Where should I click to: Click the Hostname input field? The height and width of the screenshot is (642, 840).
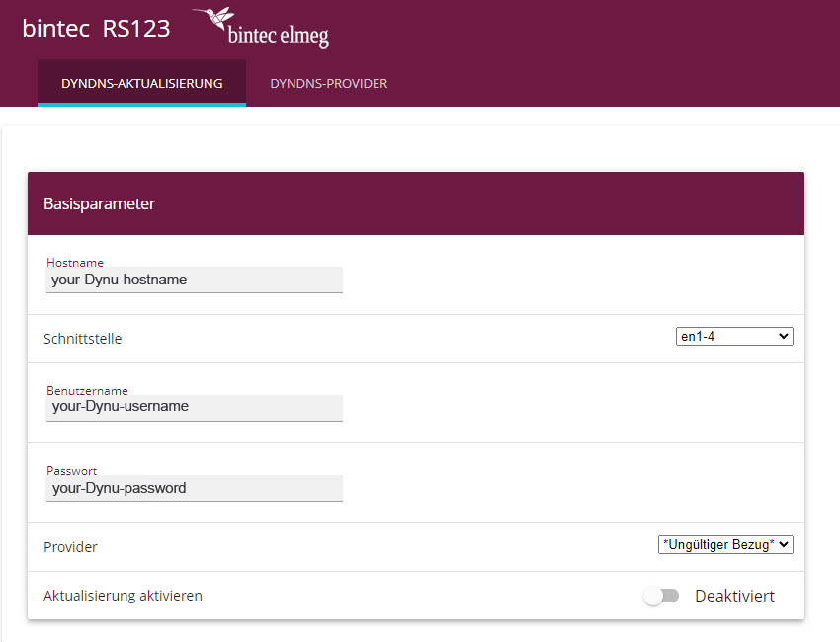click(x=195, y=281)
